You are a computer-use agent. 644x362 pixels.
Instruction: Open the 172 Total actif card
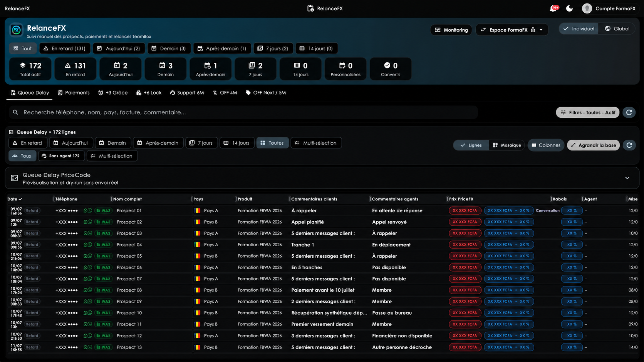coord(30,69)
